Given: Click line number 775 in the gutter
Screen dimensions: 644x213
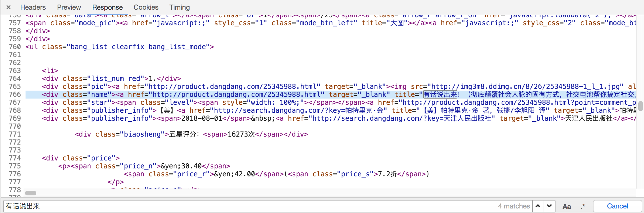Looking at the screenshot, I should click(x=15, y=166).
